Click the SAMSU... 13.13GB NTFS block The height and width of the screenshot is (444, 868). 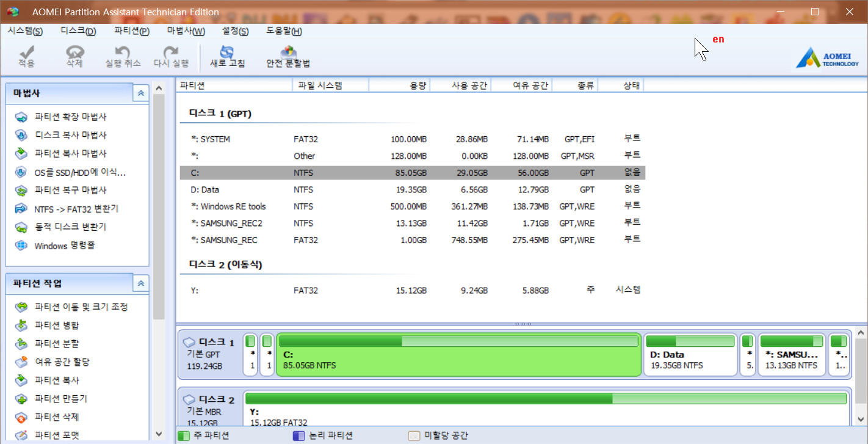pos(792,354)
